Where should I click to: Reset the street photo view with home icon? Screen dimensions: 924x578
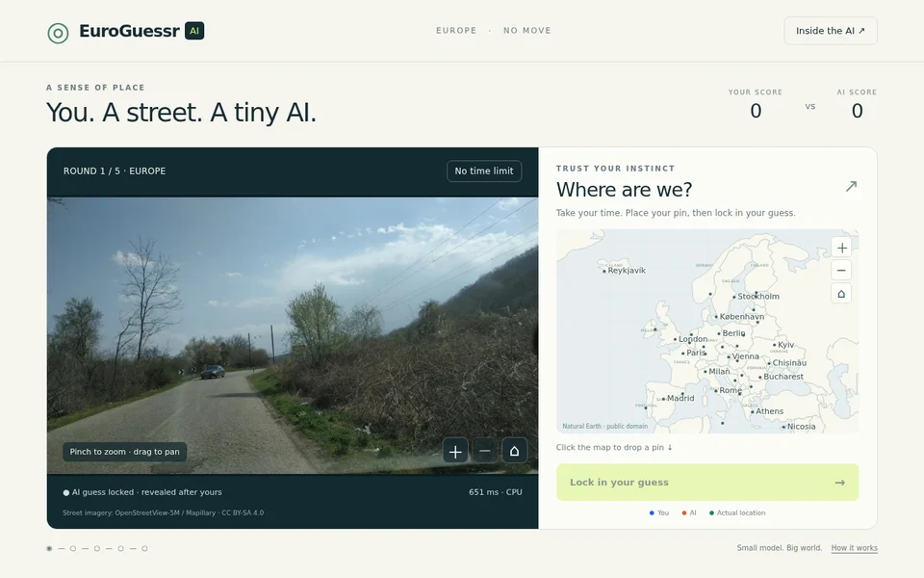[x=514, y=451]
